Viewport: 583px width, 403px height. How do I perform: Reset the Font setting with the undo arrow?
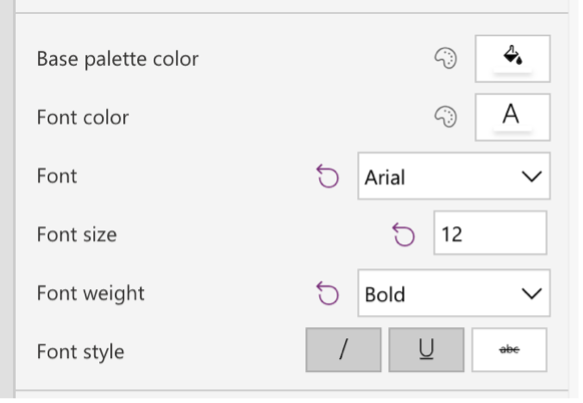coord(328,176)
